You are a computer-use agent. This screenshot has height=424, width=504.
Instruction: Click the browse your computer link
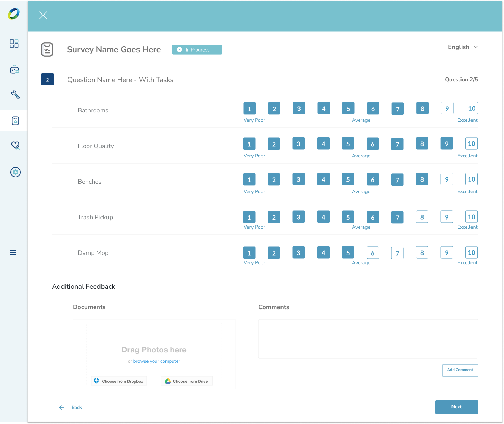click(156, 361)
